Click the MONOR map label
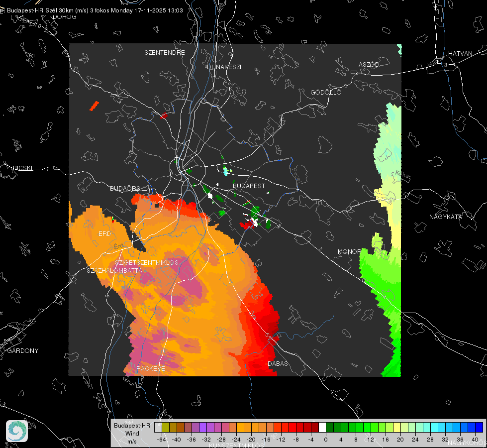 tap(349, 251)
